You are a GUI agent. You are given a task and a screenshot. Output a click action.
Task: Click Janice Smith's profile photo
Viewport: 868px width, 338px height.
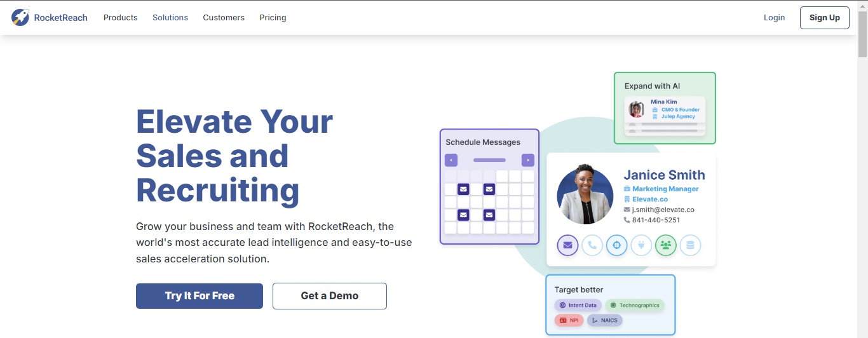585,196
